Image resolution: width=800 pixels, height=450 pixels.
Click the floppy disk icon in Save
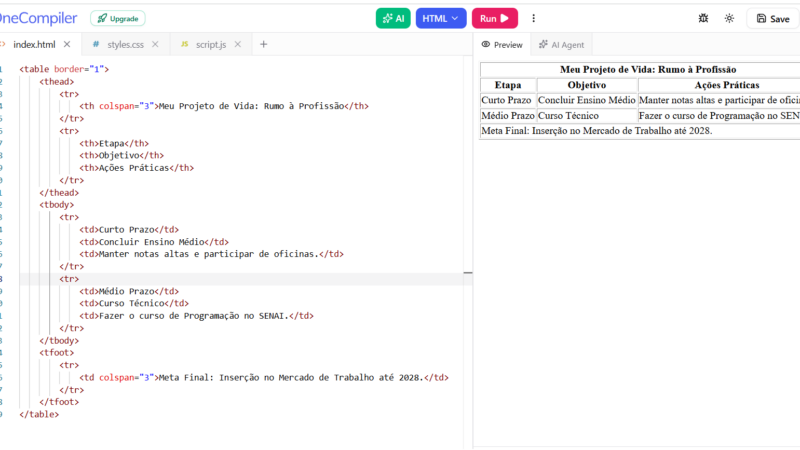click(x=761, y=18)
